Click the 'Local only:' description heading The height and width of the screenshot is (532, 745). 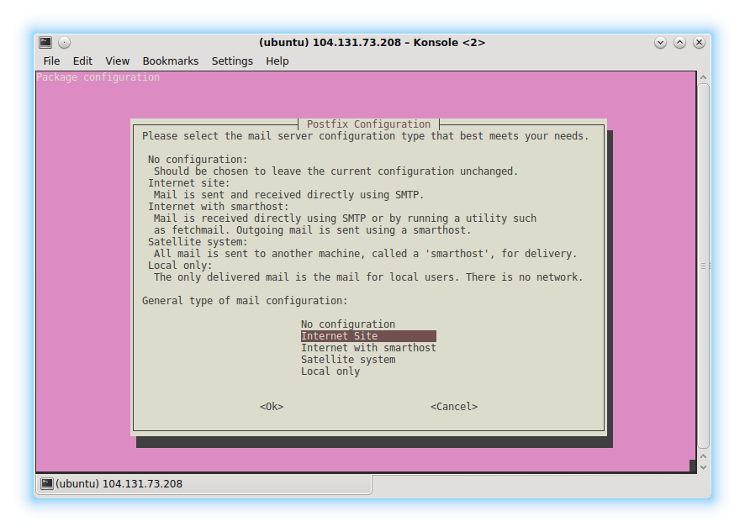point(180,266)
